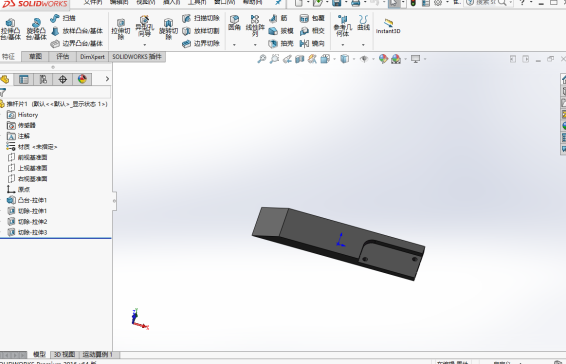Choose the Draft (拔模) tool
Image resolution: width=566 pixels, height=364 pixels.
[281, 31]
